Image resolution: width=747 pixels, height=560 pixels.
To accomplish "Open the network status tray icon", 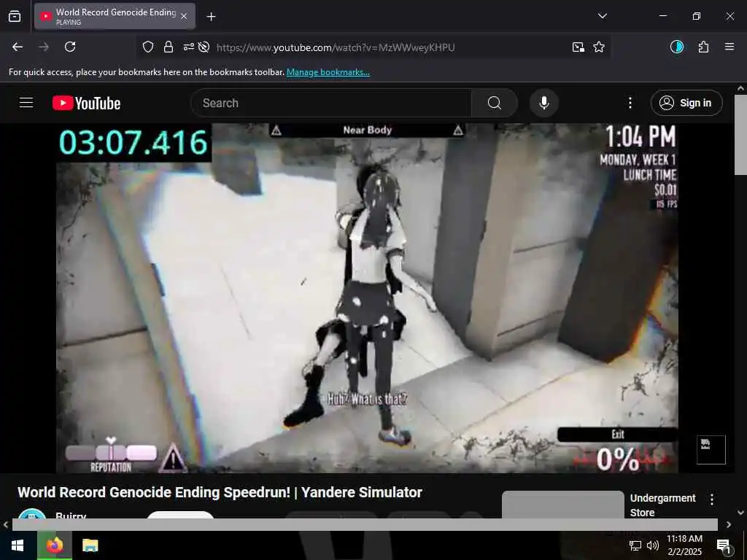I will click(635, 545).
